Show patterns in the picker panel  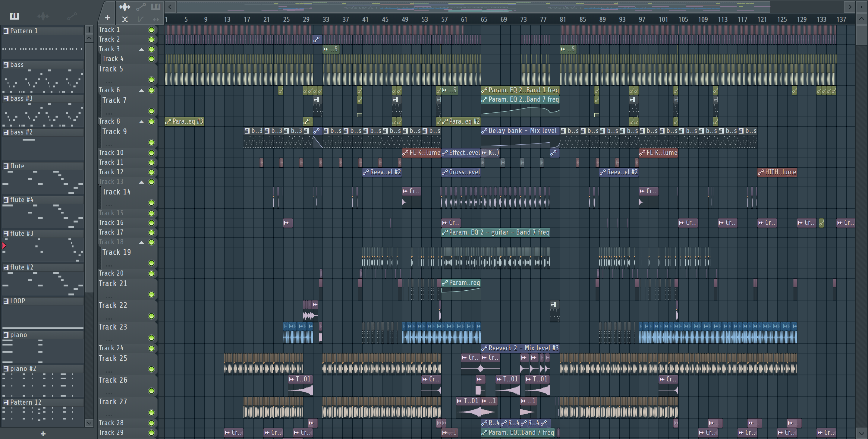point(14,16)
